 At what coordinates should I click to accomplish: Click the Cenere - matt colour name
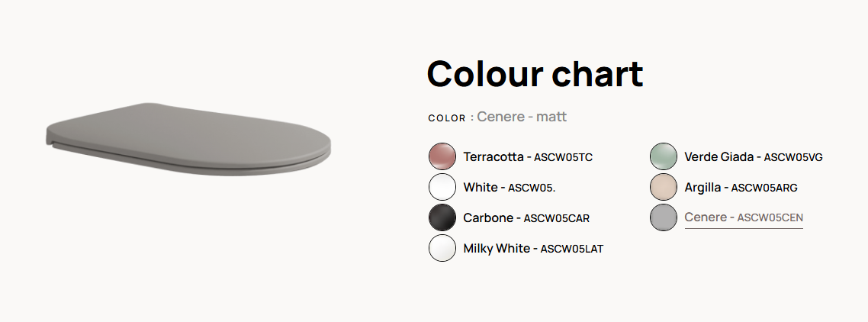coord(522,117)
